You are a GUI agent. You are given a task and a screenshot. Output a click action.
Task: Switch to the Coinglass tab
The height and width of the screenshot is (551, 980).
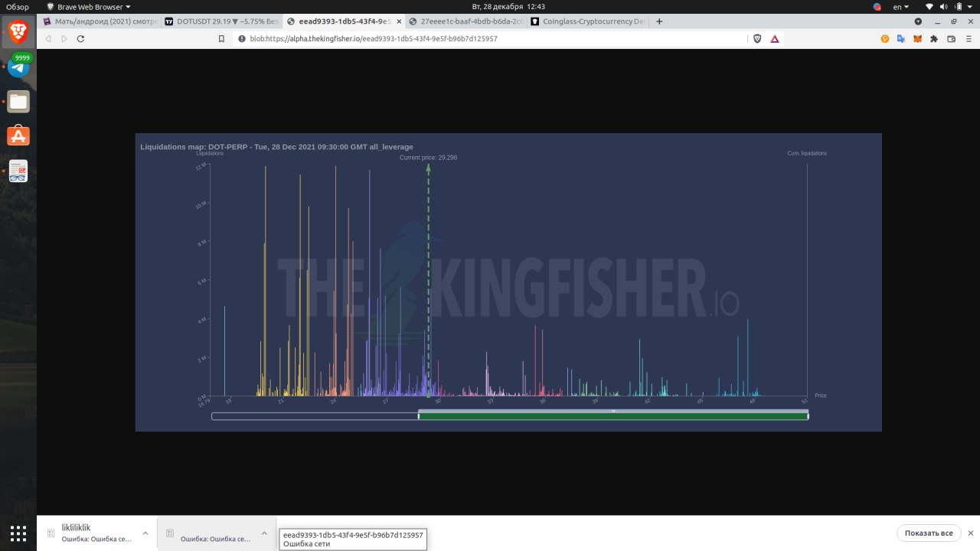coord(587,21)
